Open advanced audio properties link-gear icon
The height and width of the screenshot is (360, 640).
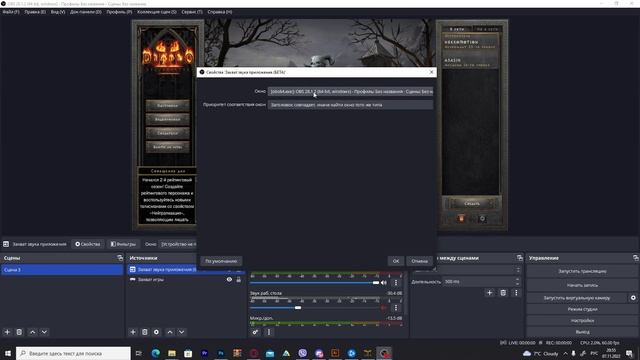[x=255, y=332]
